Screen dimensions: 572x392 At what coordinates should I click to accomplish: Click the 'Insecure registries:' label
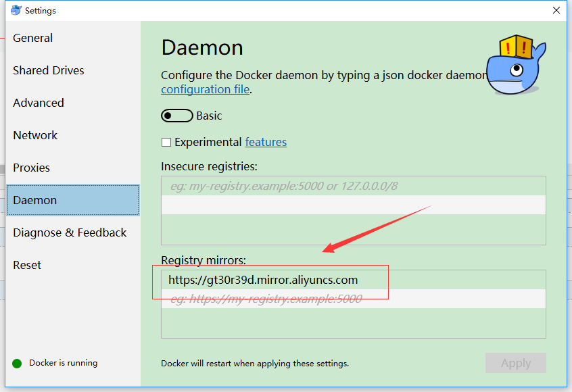click(x=209, y=166)
